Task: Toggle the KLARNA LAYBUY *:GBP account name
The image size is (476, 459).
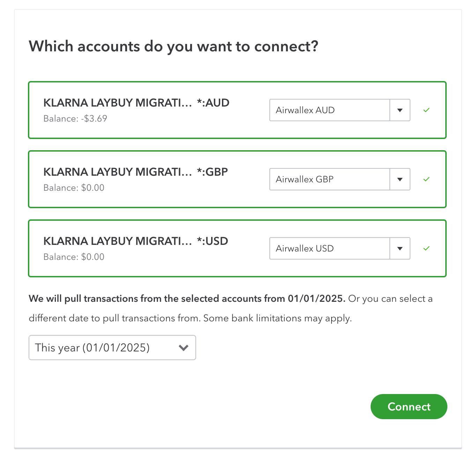Action: (x=135, y=172)
